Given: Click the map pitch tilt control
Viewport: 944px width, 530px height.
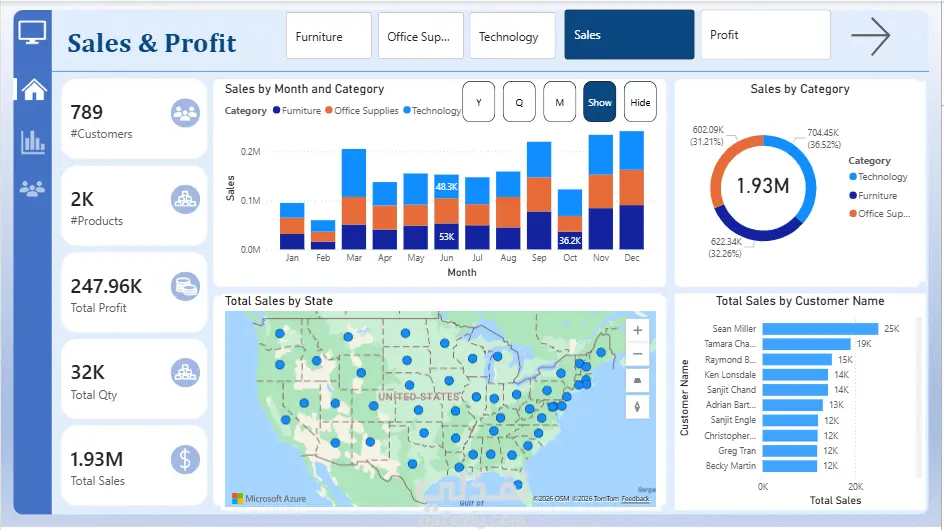Looking at the screenshot, I should click(638, 381).
